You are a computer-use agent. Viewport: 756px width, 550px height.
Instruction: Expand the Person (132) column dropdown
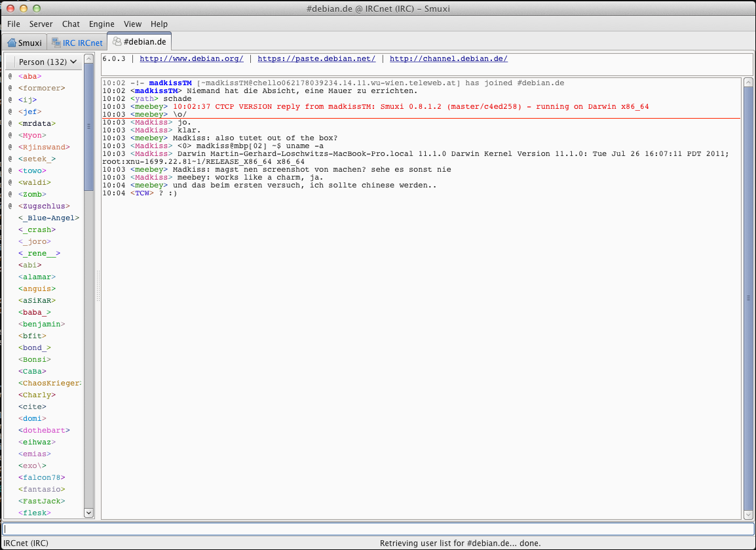pyautogui.click(x=73, y=62)
